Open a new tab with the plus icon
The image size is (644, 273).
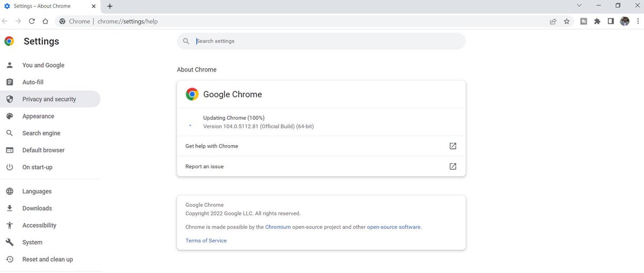click(x=110, y=6)
